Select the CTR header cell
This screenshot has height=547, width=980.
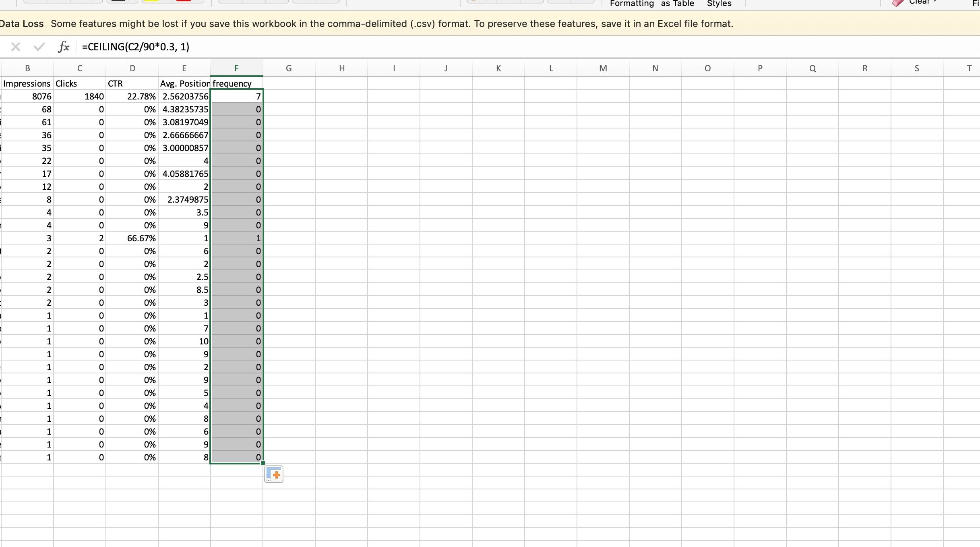tap(132, 83)
